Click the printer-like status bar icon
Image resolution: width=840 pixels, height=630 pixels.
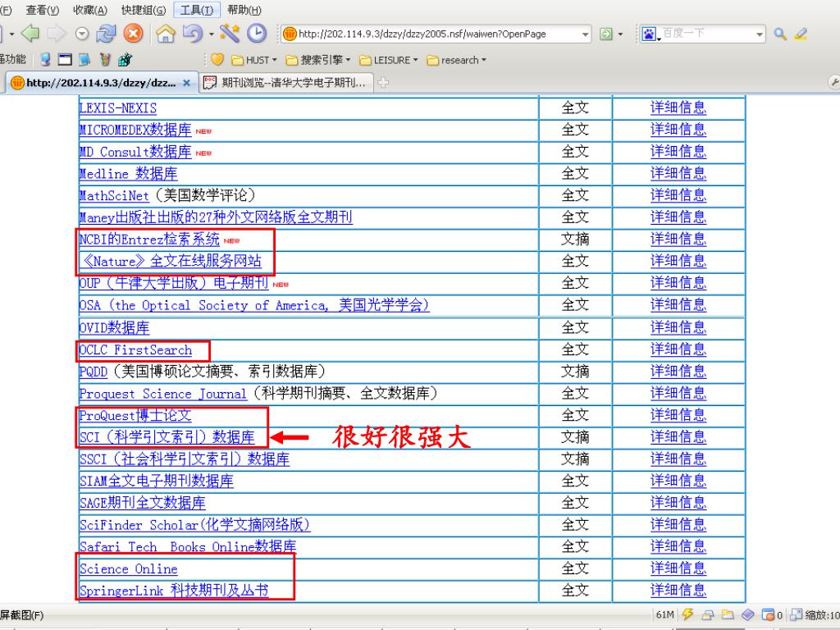[x=708, y=615]
